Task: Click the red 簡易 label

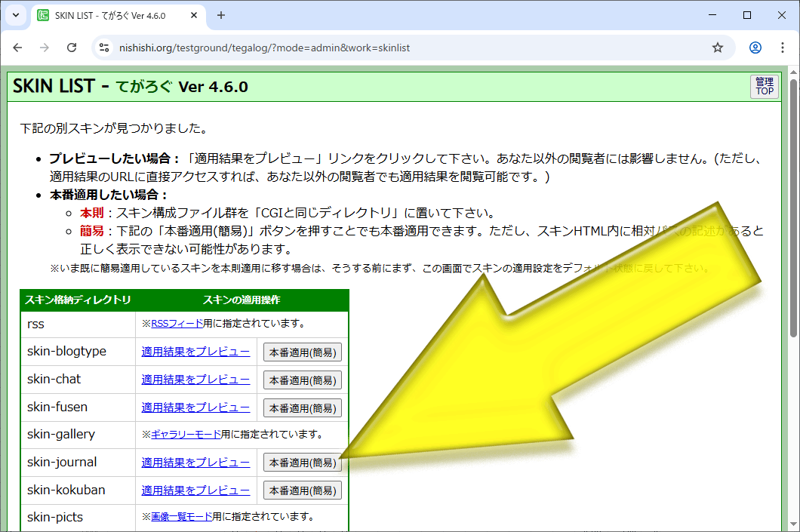Action: tap(92, 231)
